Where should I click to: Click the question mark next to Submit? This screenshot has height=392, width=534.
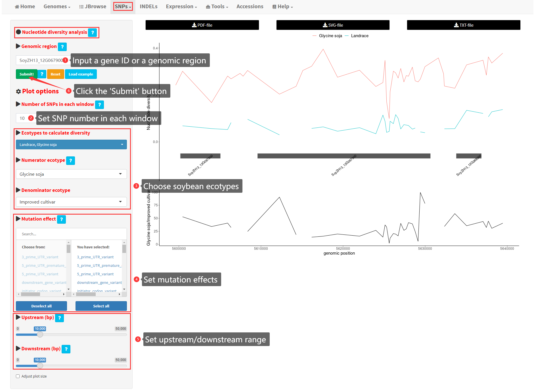point(42,74)
